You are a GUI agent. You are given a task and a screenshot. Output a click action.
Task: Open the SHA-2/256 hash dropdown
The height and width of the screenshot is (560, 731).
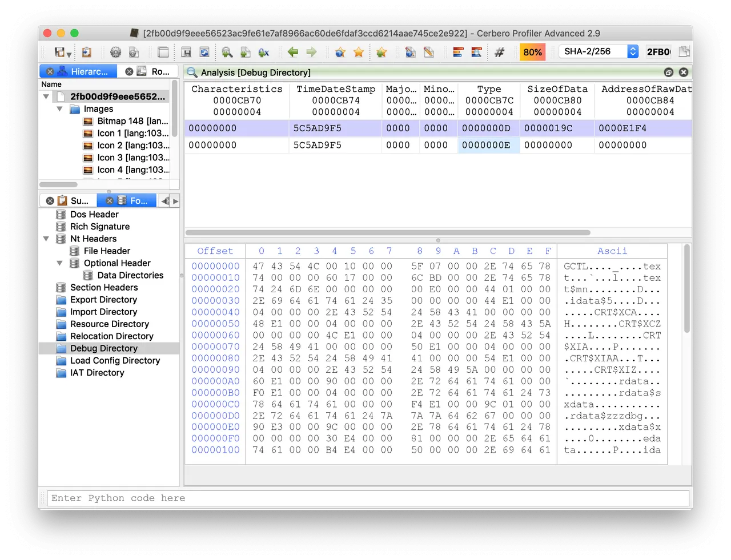point(598,51)
